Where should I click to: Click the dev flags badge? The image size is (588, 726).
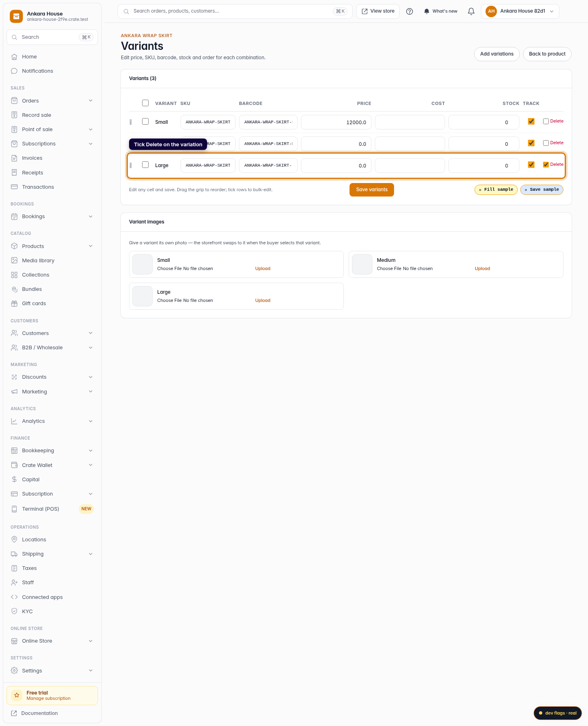click(557, 713)
